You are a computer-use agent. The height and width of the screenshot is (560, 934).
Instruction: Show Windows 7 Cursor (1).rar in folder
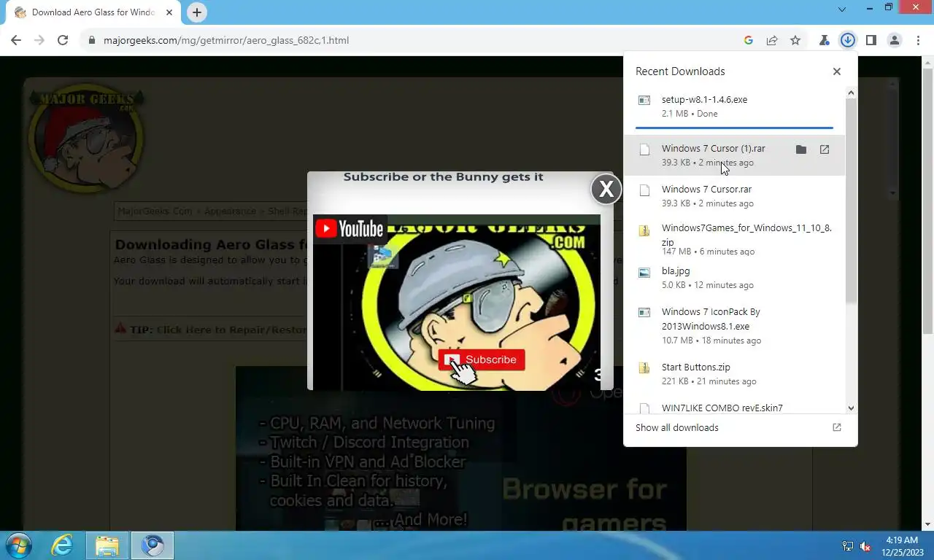coord(801,149)
